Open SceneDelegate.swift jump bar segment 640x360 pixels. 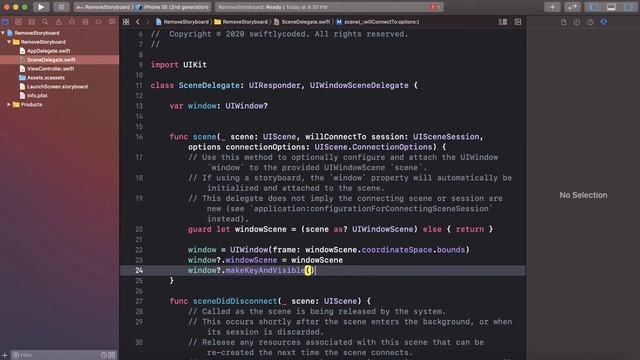click(x=302, y=22)
